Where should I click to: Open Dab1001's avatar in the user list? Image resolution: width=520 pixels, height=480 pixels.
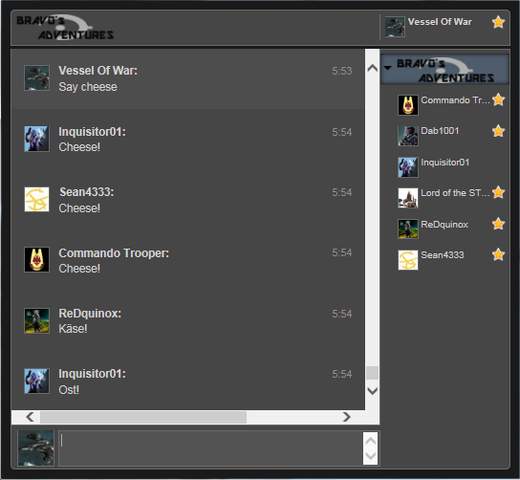coord(408,136)
